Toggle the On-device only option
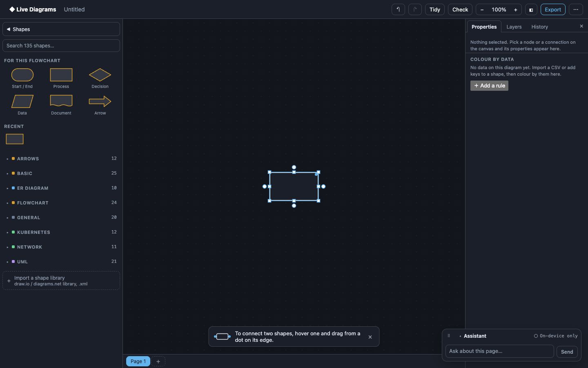 (556, 336)
